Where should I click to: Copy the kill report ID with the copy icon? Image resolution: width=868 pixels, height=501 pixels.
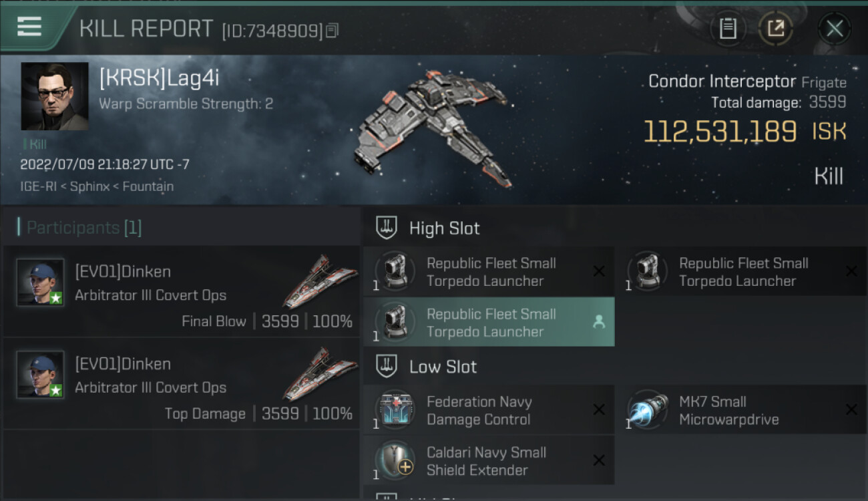click(332, 30)
